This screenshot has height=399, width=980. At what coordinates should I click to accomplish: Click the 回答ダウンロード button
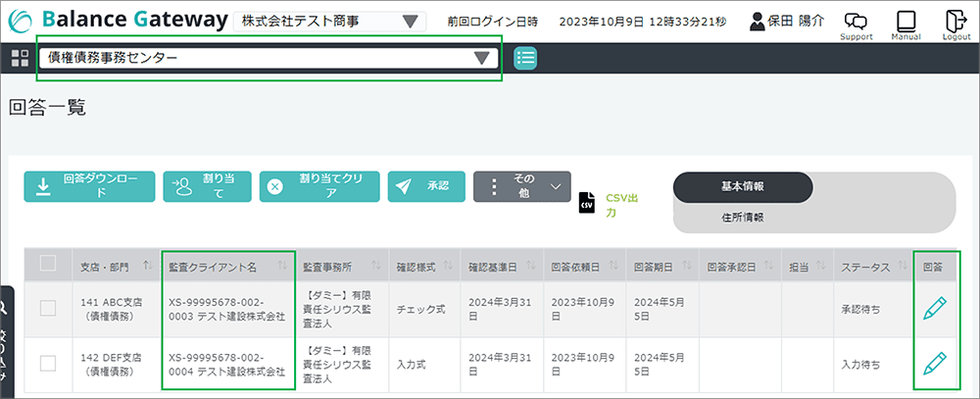click(89, 186)
